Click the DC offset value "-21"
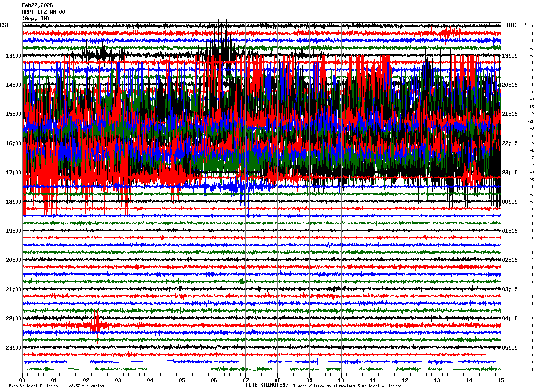Screen dimensions: 536x392 click(530, 121)
